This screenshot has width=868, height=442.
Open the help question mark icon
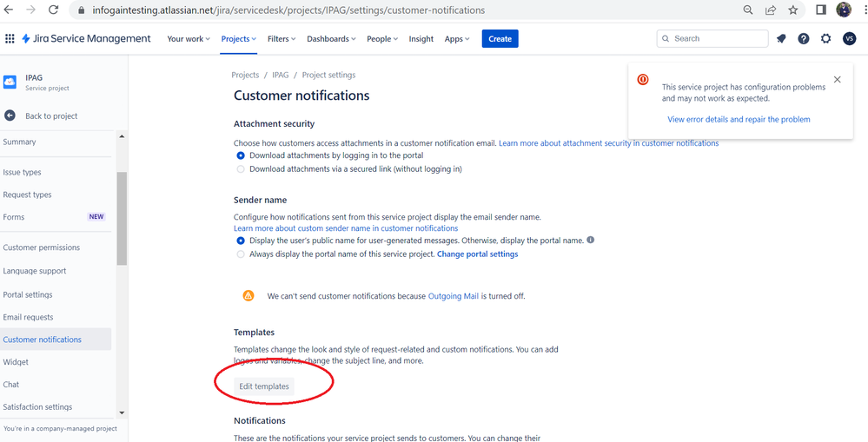[803, 39]
